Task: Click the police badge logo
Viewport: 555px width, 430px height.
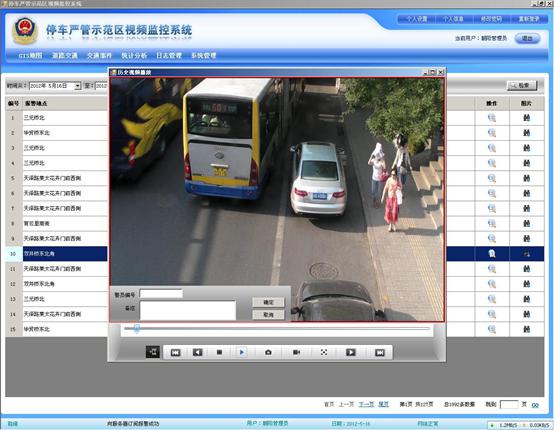Action: 25,30
